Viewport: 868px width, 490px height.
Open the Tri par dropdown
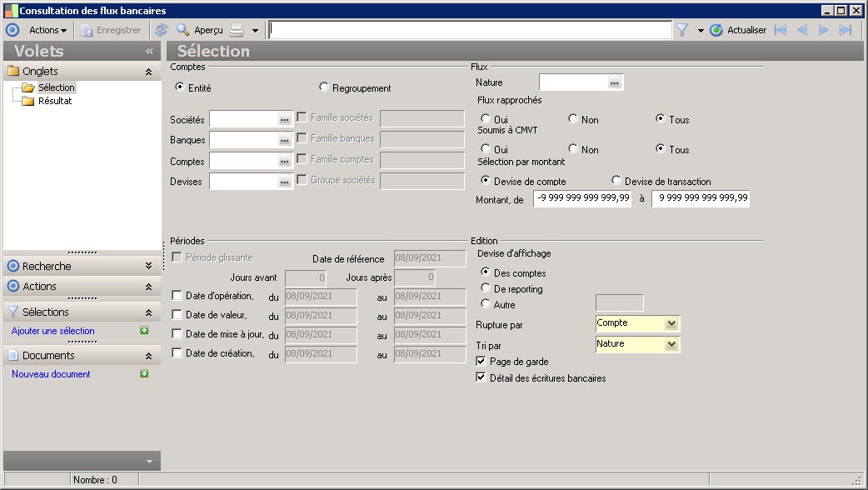(x=671, y=344)
